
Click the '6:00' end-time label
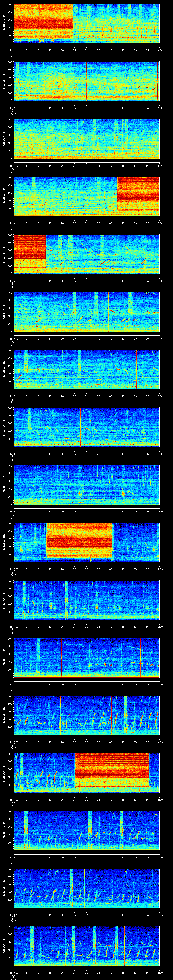pos(160,281)
